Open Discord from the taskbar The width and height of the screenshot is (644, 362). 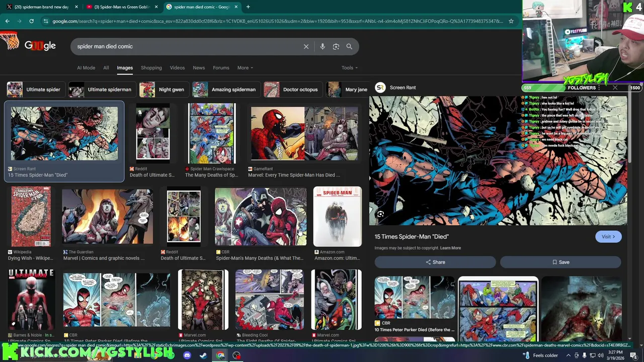coord(187,355)
